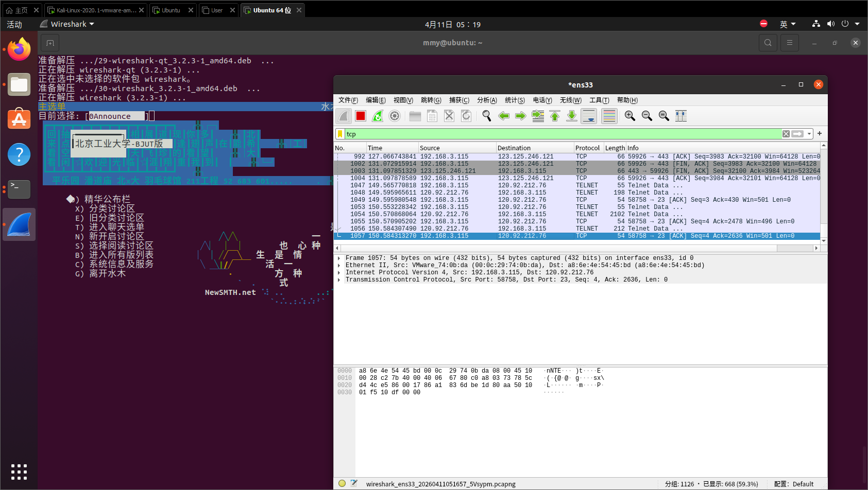Open Find Packet magnifier tool
This screenshot has height=490, width=868.
pos(487,116)
